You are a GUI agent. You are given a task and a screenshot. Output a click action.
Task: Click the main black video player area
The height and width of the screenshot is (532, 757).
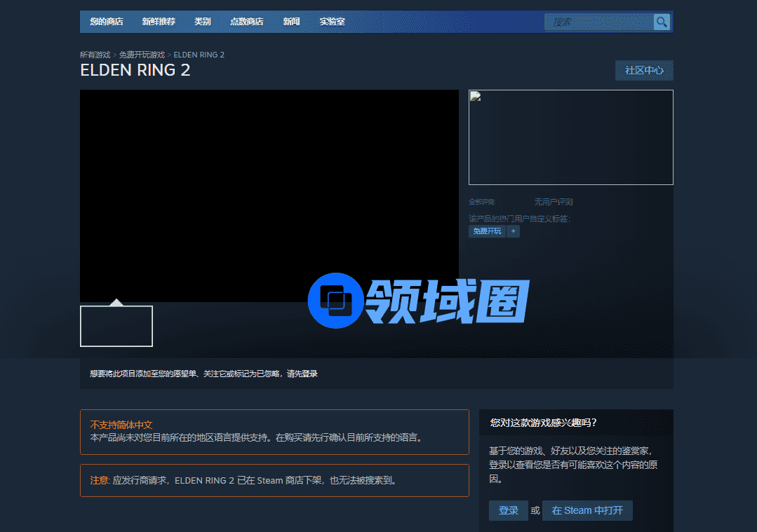pos(269,196)
